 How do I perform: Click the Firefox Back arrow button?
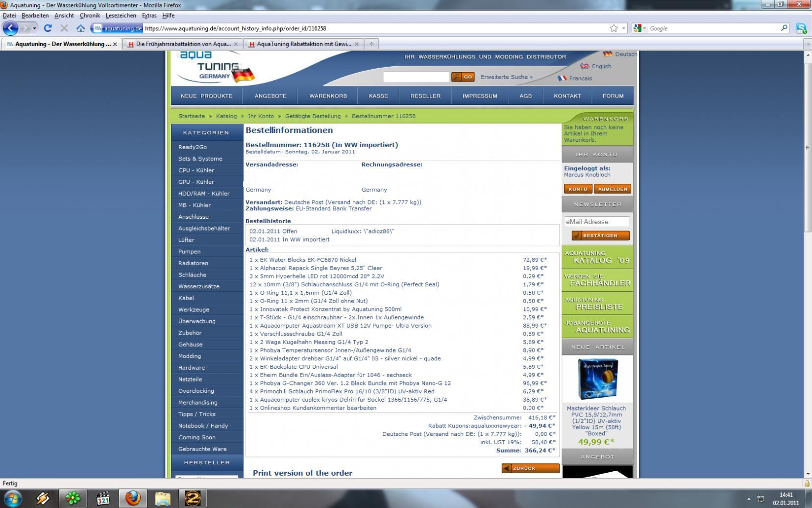(10, 28)
